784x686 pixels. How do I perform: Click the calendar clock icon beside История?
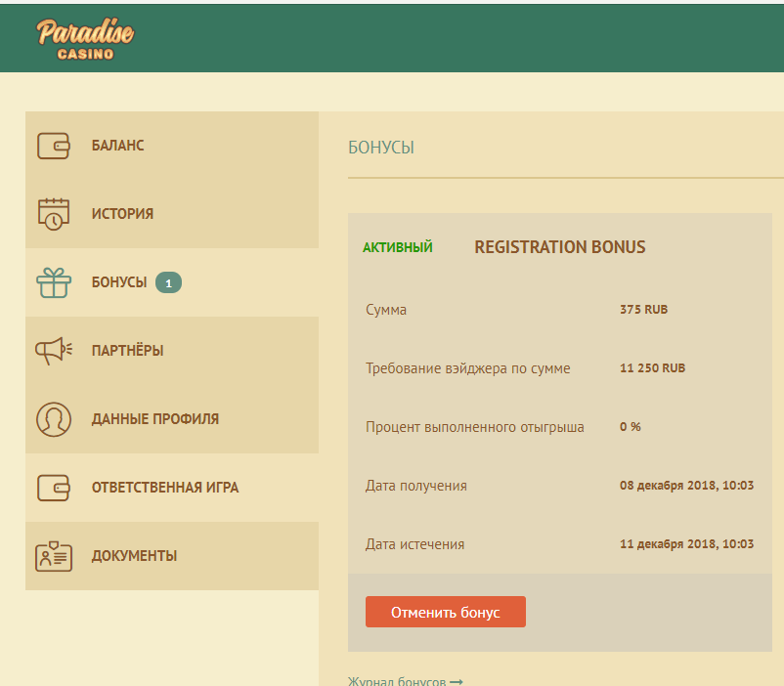pos(54,214)
